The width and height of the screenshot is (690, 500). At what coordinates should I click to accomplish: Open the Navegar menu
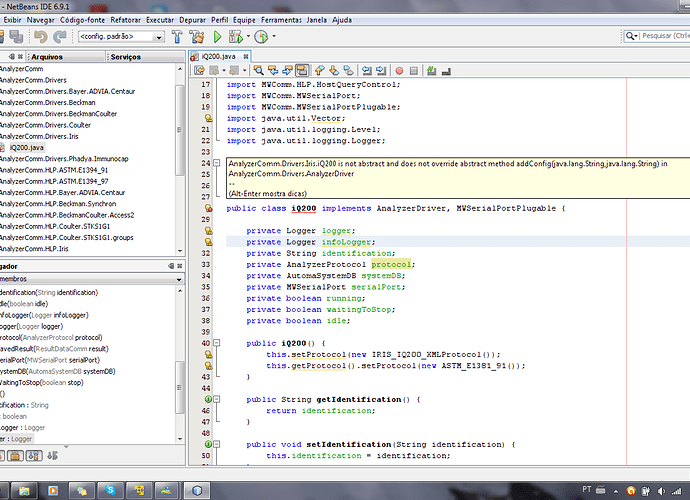click(x=40, y=20)
